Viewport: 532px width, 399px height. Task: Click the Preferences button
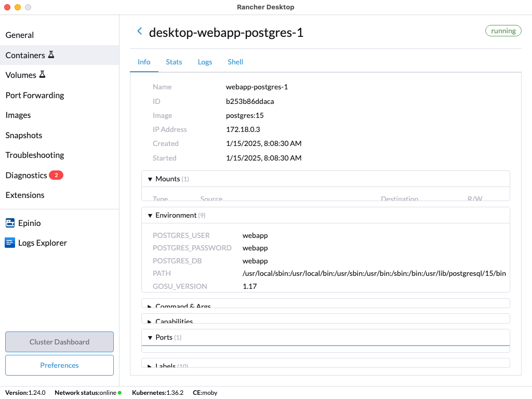point(59,365)
